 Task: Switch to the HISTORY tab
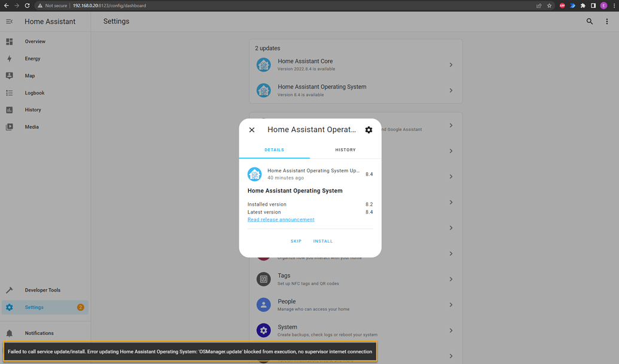pyautogui.click(x=345, y=150)
